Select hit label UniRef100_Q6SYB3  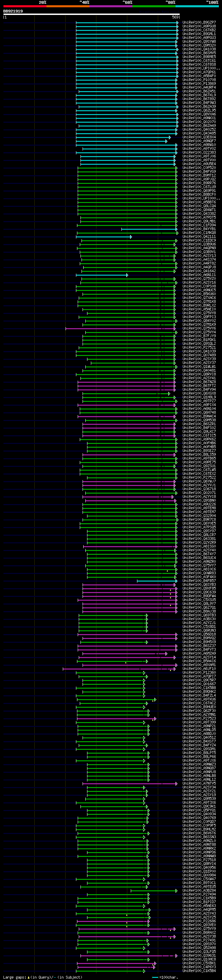tap(199, 585)
